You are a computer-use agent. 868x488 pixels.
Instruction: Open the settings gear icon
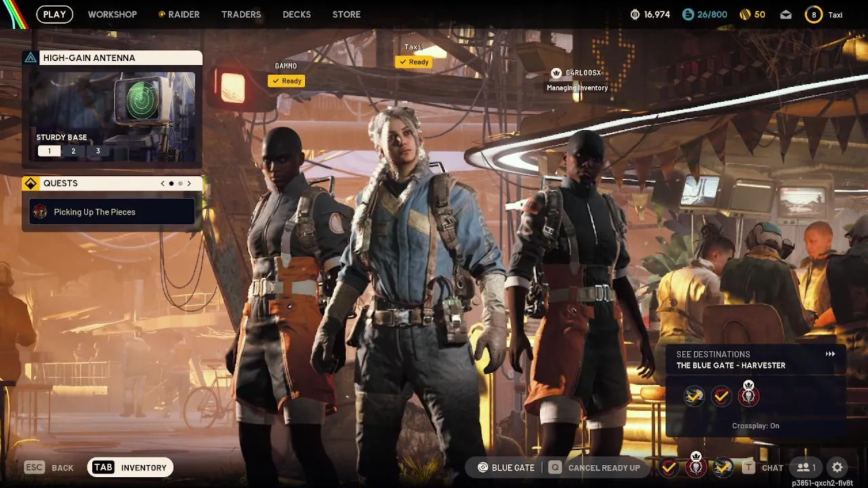837,467
